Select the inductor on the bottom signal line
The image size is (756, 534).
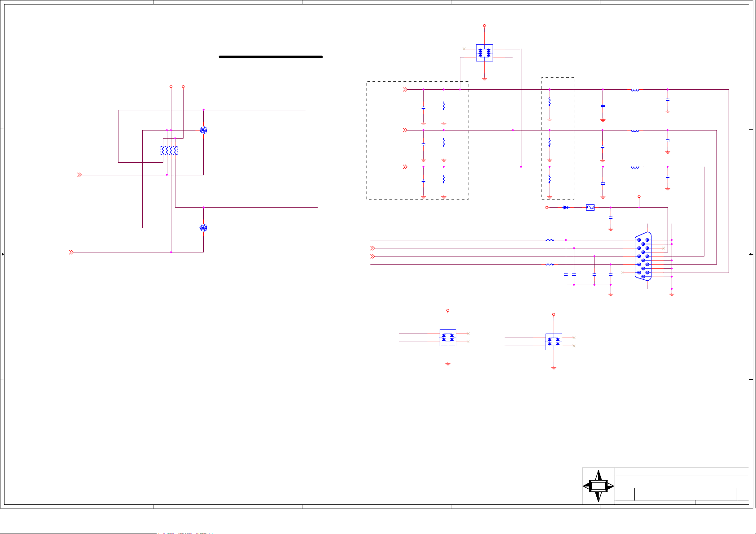635,167
